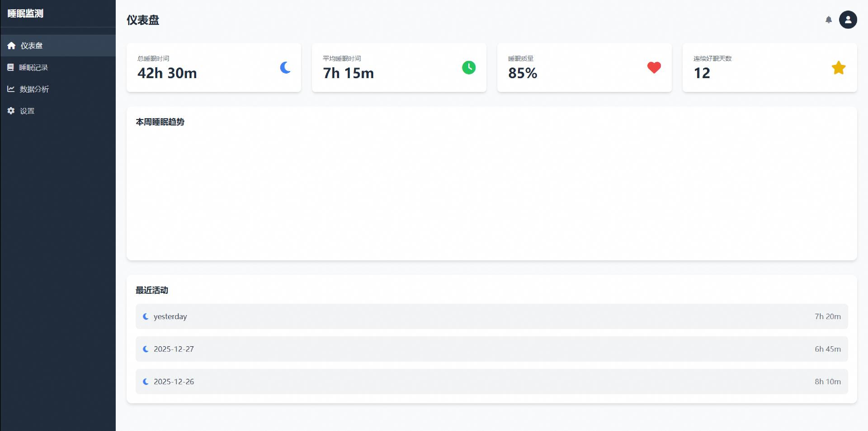Click the 睡眠监测 app title

[x=25, y=14]
